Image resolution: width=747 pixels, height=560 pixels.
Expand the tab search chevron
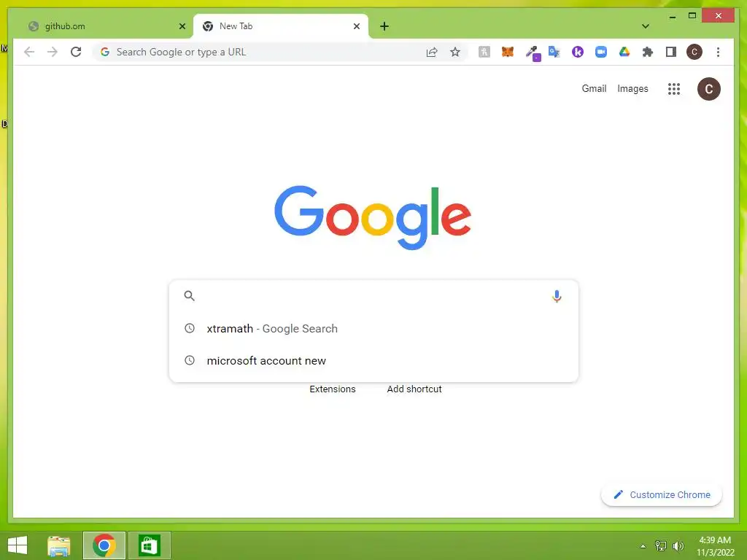click(x=646, y=26)
